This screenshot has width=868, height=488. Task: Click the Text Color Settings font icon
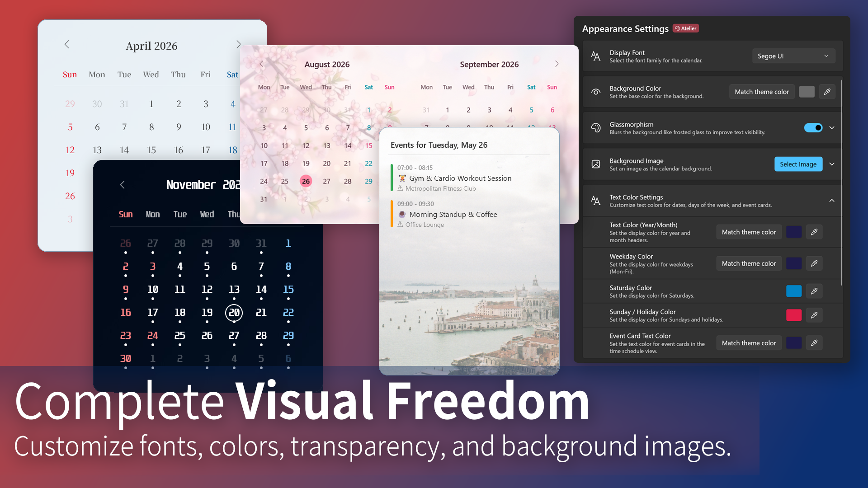[596, 201]
